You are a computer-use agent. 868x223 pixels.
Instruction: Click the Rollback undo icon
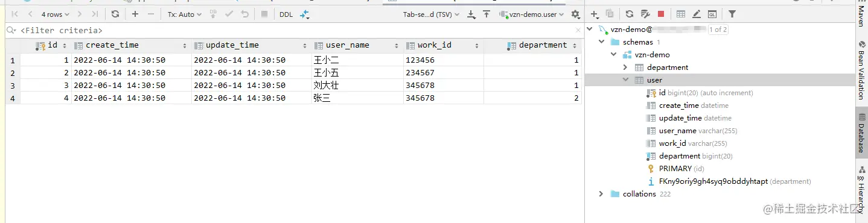point(244,14)
